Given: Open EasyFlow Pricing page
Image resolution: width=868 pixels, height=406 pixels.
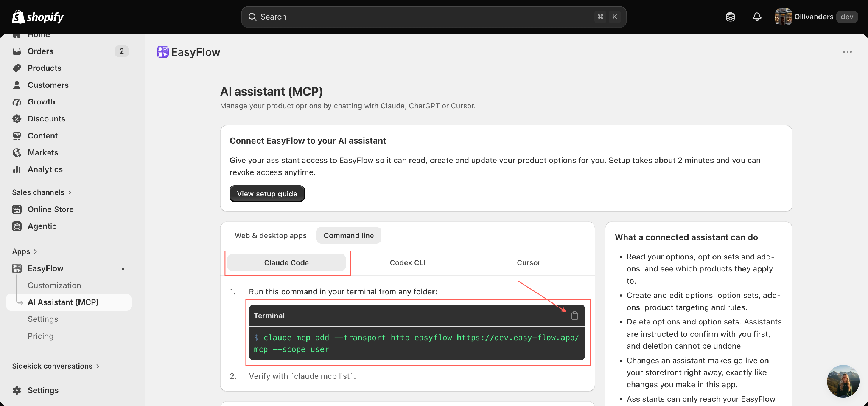Looking at the screenshot, I should 41,336.
